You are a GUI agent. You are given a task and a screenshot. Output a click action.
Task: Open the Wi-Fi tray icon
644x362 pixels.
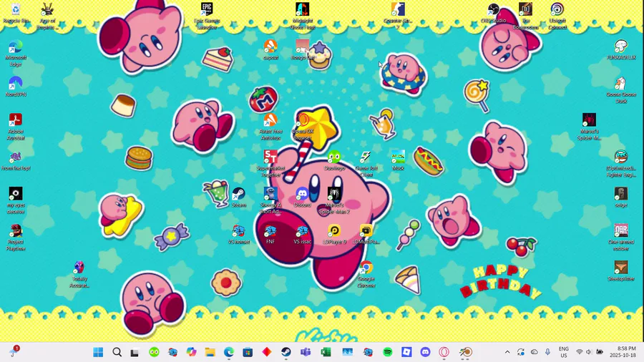click(x=579, y=352)
